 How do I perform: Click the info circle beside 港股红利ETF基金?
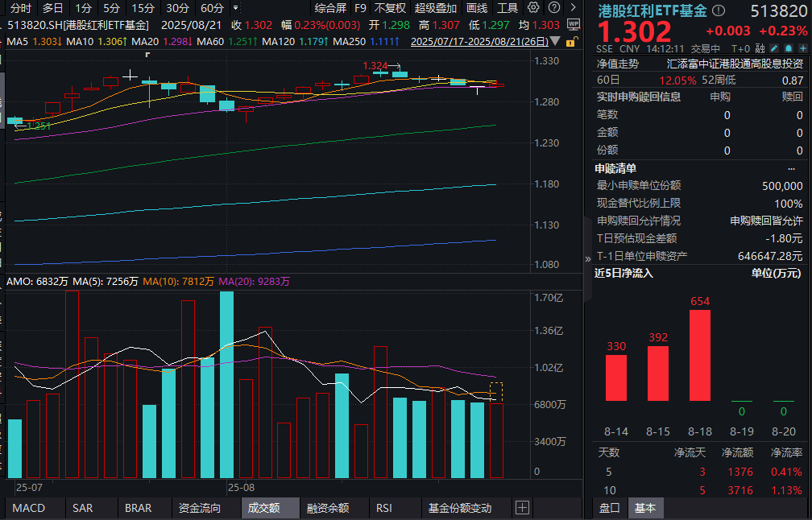tap(718, 11)
